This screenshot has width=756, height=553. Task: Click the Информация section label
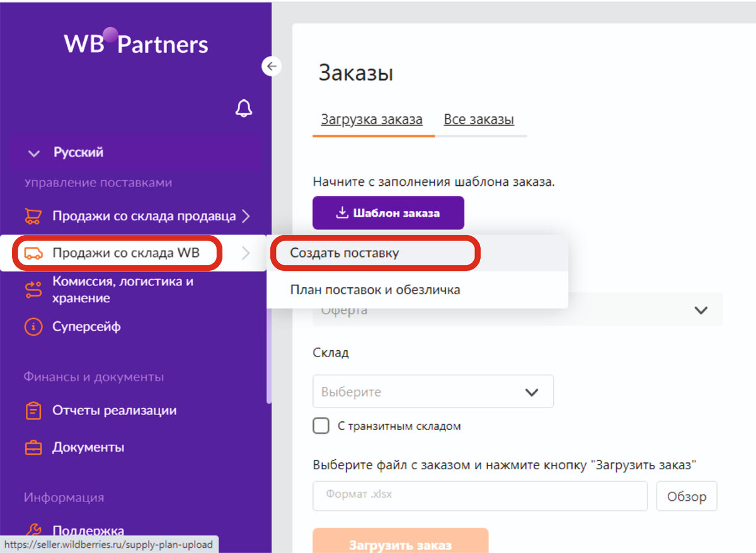(x=64, y=498)
